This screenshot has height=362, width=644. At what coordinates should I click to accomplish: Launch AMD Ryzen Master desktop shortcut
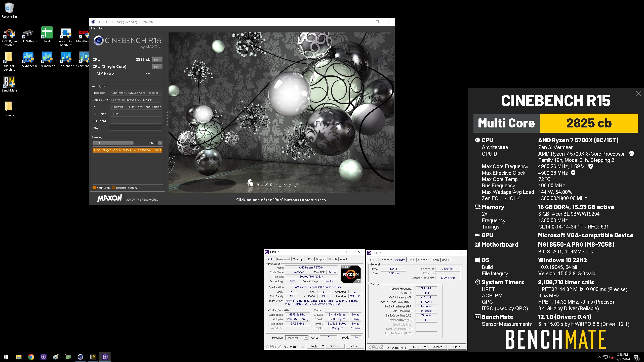pos(9,38)
